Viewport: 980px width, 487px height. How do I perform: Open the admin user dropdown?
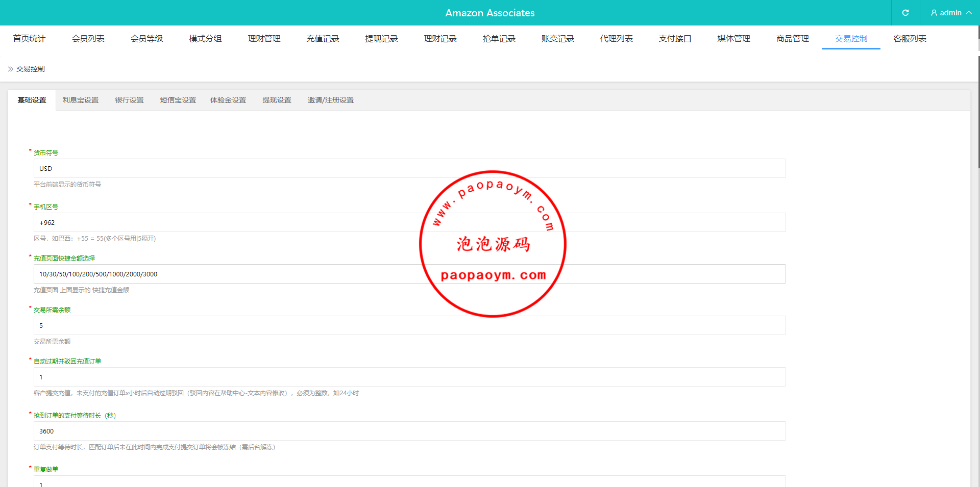point(950,13)
